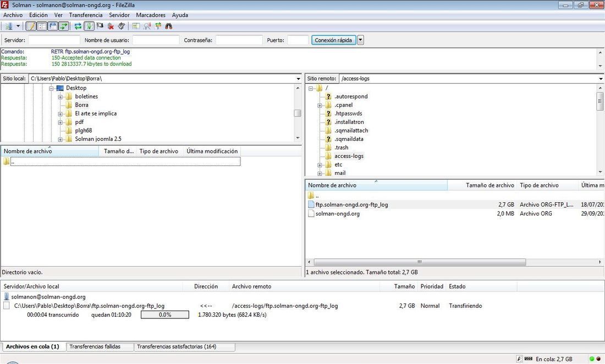Screen dimensions: 605x364
Task: Click the Conexión rápida button
Action: pyautogui.click(x=333, y=40)
